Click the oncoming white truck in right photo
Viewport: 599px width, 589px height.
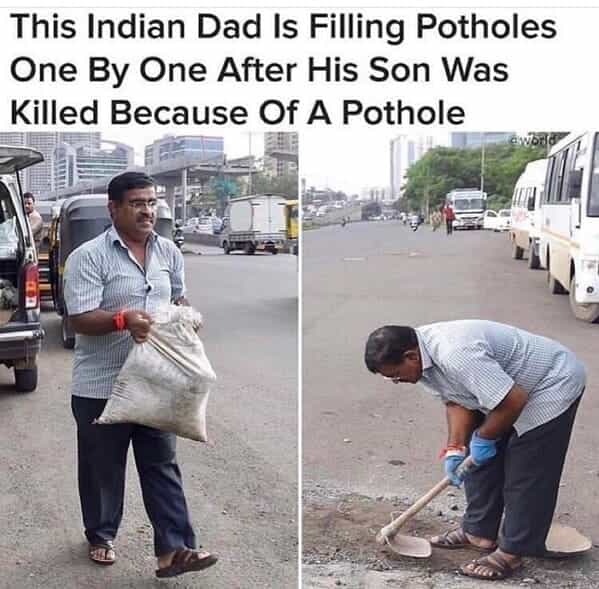tap(466, 209)
